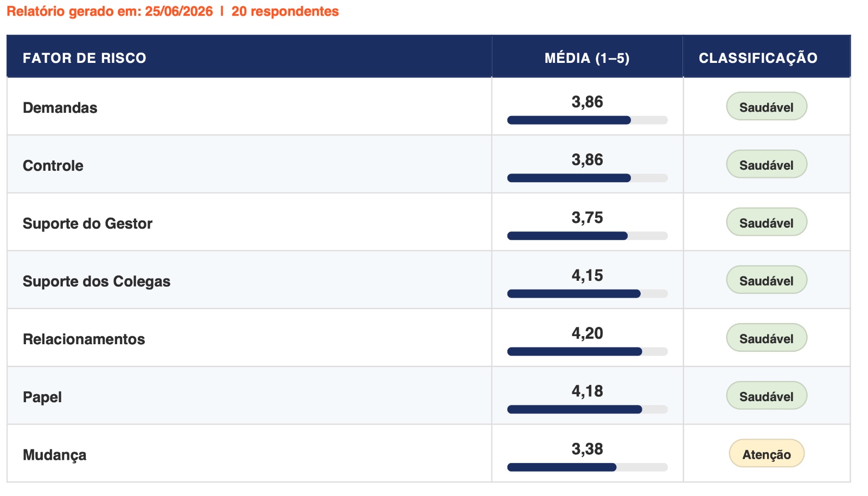
Task: Click the CLASSIFICAÇÃO column header
Action: 758,58
